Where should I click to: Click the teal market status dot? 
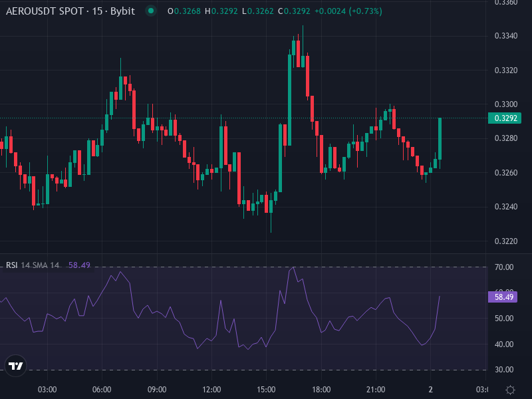tap(152, 11)
